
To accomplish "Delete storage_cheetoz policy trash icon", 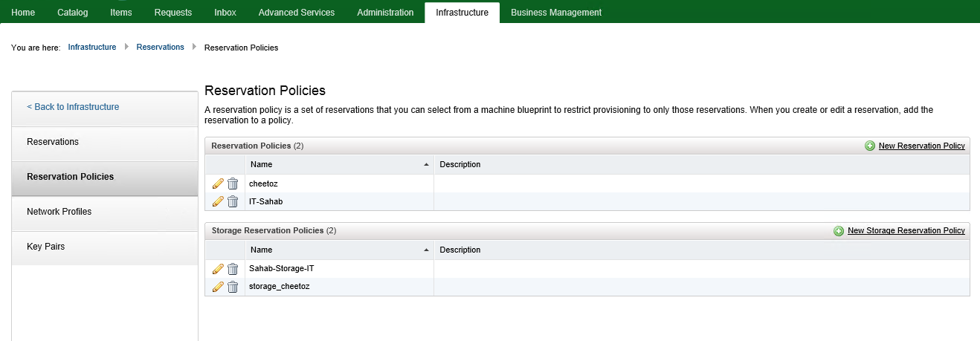I will point(233,287).
